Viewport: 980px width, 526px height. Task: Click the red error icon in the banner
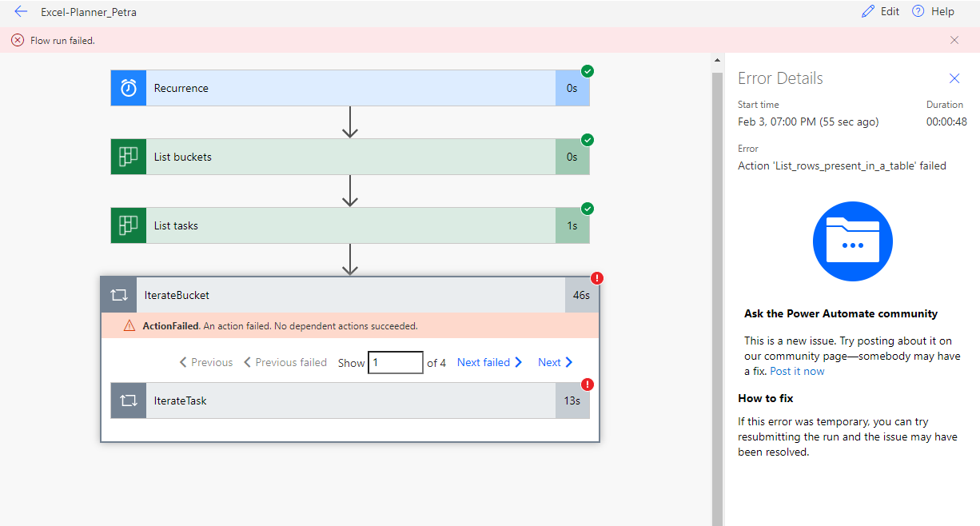[x=18, y=40]
